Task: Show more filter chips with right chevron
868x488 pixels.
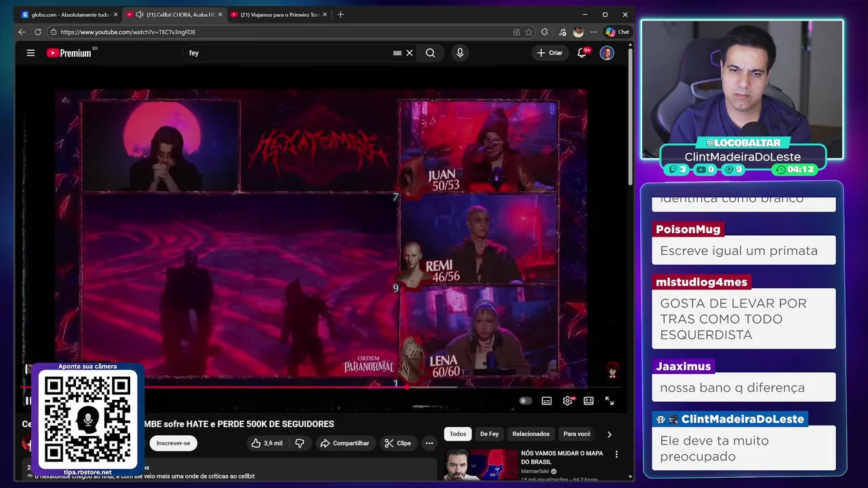Action: coord(609,434)
